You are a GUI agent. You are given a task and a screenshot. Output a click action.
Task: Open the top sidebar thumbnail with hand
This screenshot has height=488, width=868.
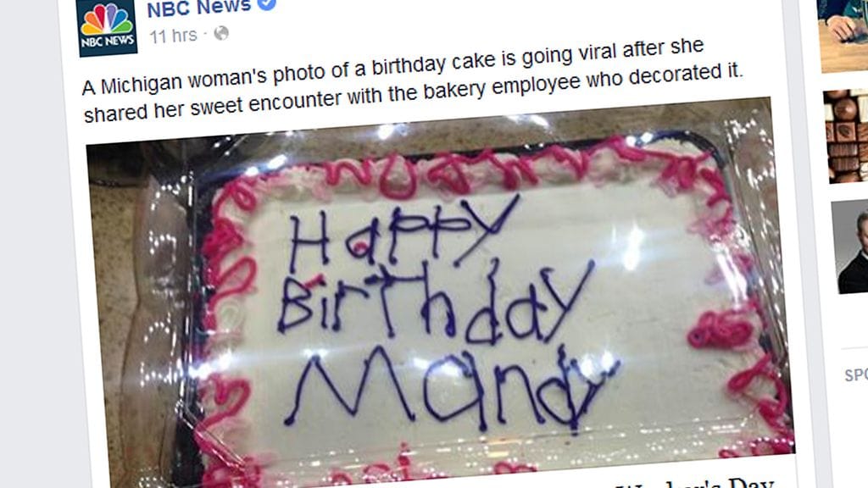tap(843, 36)
